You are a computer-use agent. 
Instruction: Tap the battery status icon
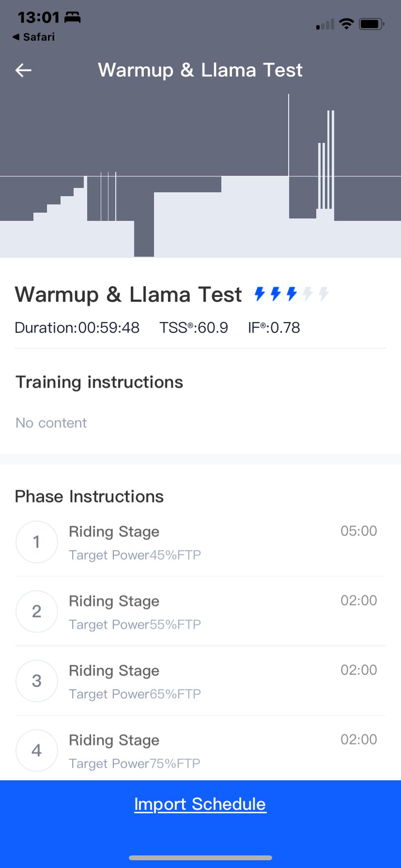(371, 24)
